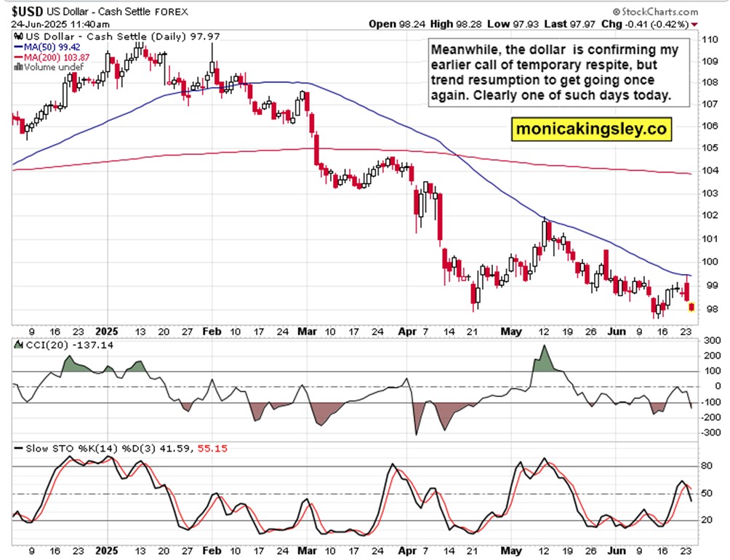
Task: Click the black Slow STO legend line
Action: coord(19,449)
